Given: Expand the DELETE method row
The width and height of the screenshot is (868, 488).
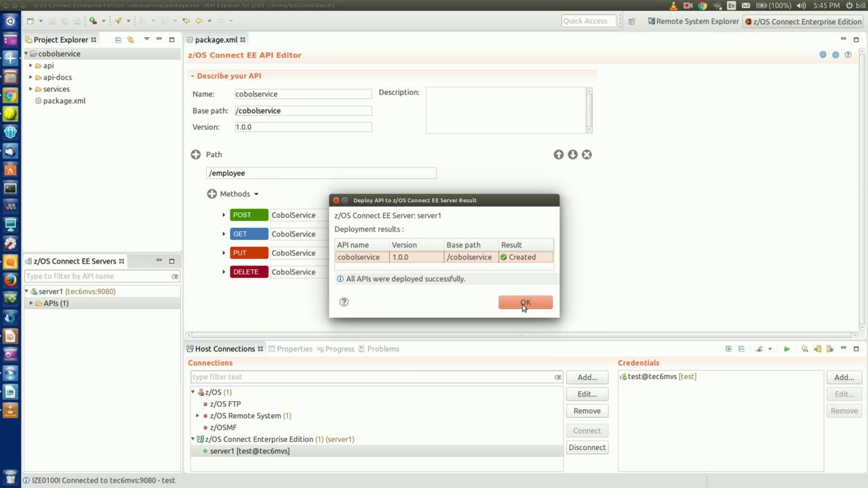Looking at the screenshot, I should tap(224, 272).
